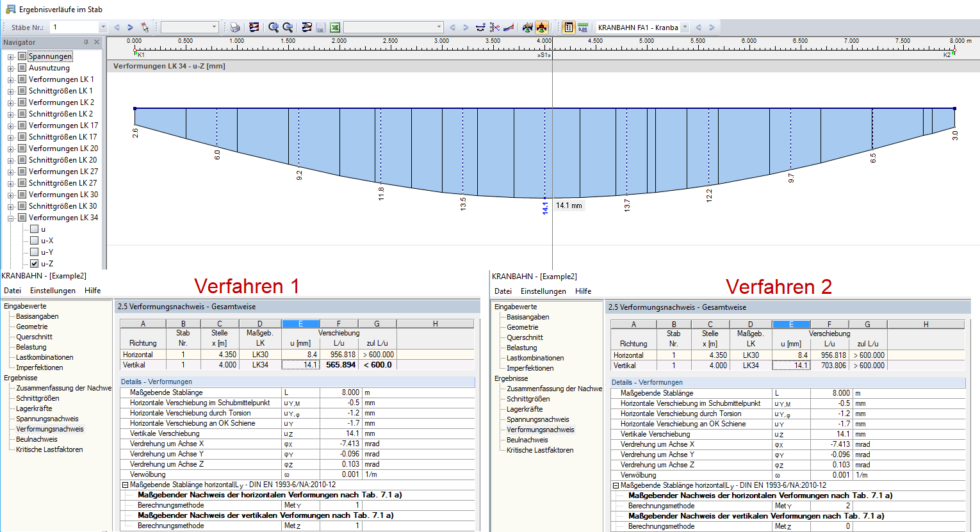Toggle the navigator panel list icon

coord(569,28)
